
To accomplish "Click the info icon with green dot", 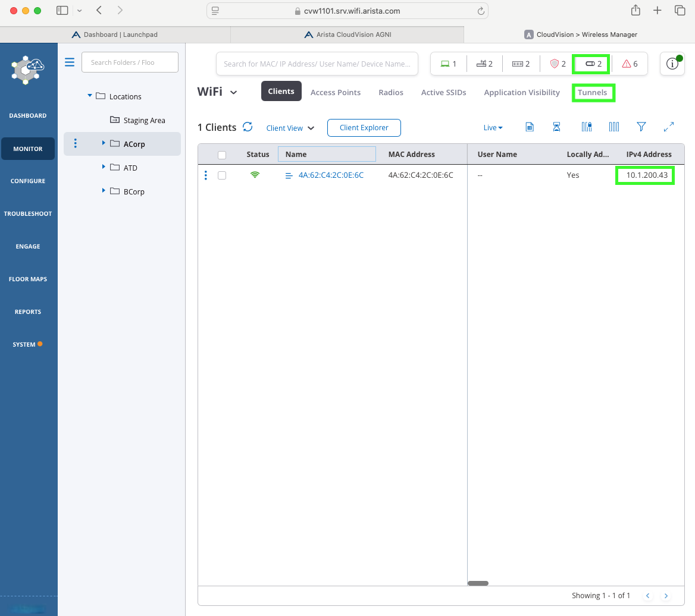I will (x=672, y=64).
